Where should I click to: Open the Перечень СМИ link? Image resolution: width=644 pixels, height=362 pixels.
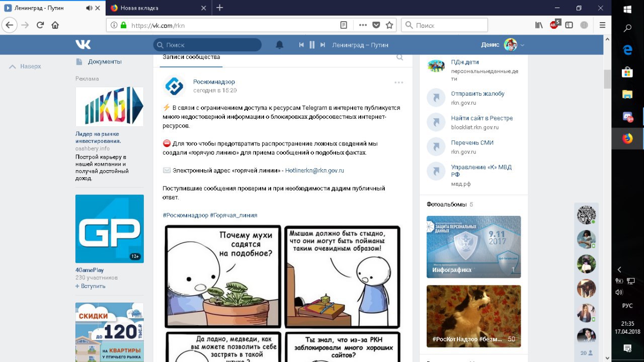tap(472, 142)
